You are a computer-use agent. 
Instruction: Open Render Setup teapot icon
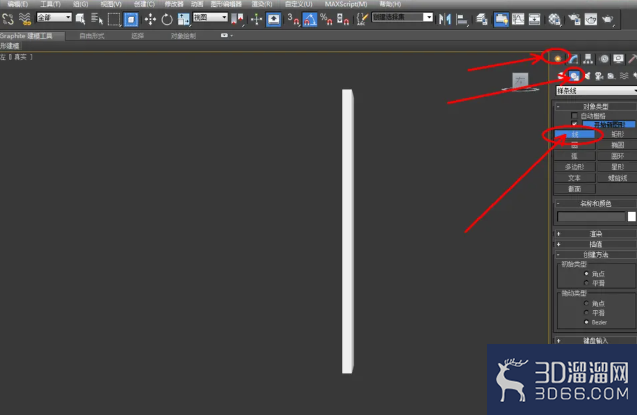click(574, 19)
